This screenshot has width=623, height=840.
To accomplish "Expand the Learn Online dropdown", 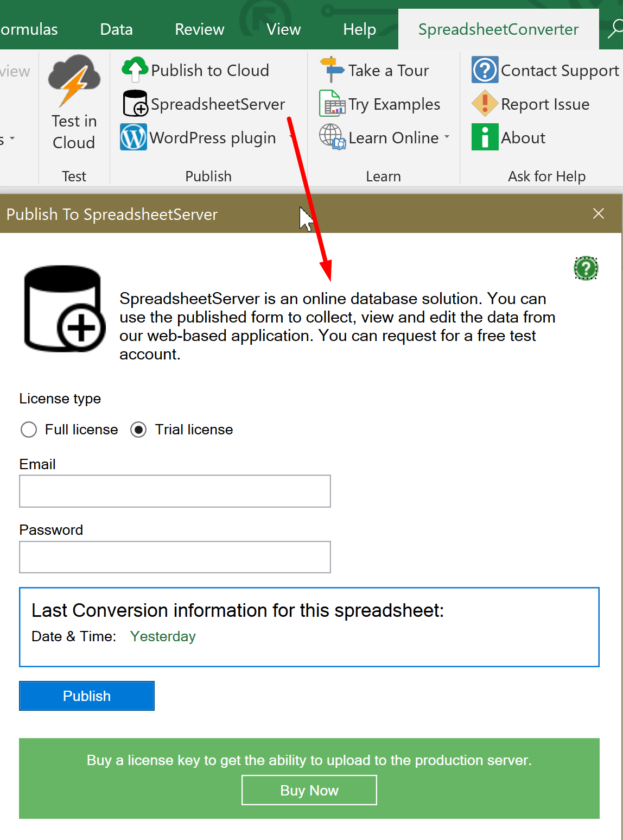I will pos(447,137).
